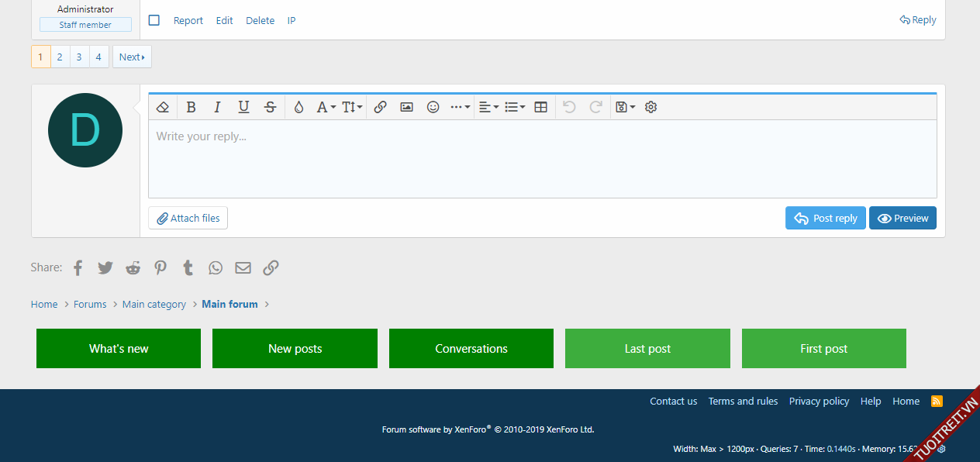Open the Conversations green tab
Viewport: 980px width, 462px height.
tap(471, 349)
